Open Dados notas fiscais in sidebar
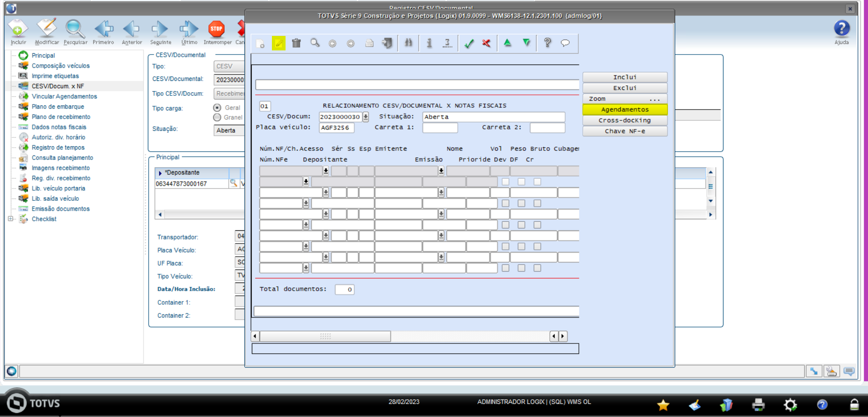This screenshot has height=417, width=868. [x=59, y=127]
